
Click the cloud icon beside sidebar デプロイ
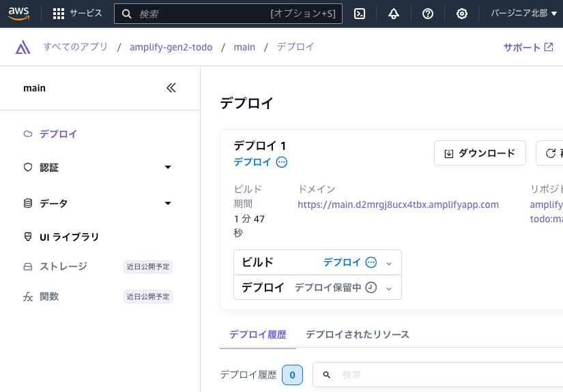[x=28, y=134]
